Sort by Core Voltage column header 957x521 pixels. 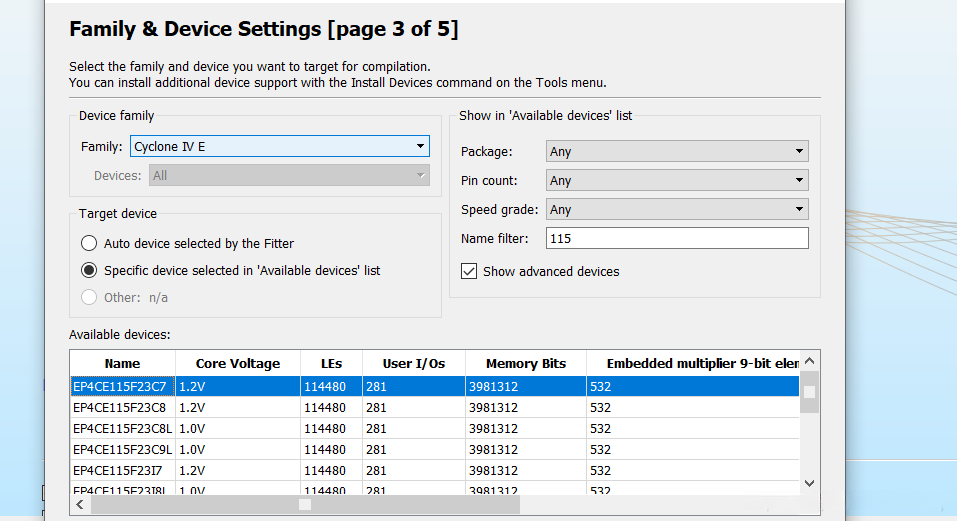point(238,364)
